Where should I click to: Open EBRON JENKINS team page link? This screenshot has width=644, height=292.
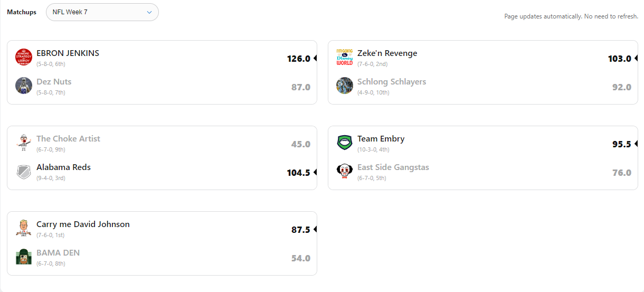(x=68, y=53)
